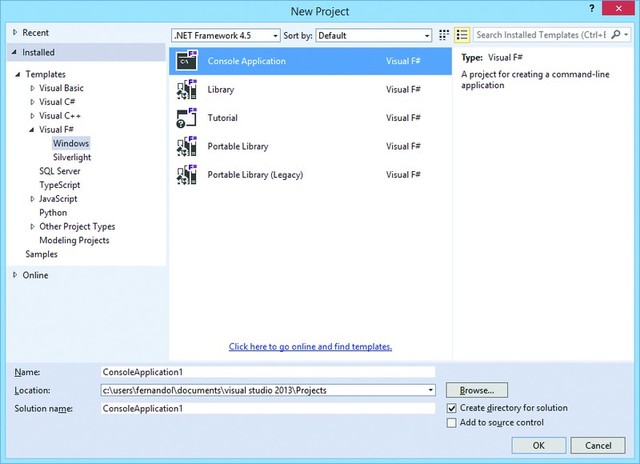Click the Portable Library (Legacy) icon
Screen dimensions: 640x464
187,174
